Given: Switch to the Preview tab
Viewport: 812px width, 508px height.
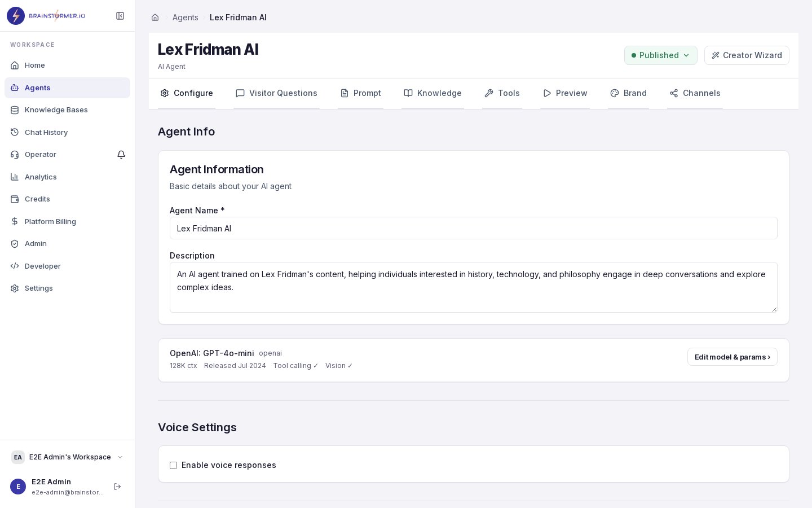Looking at the screenshot, I should [565, 93].
